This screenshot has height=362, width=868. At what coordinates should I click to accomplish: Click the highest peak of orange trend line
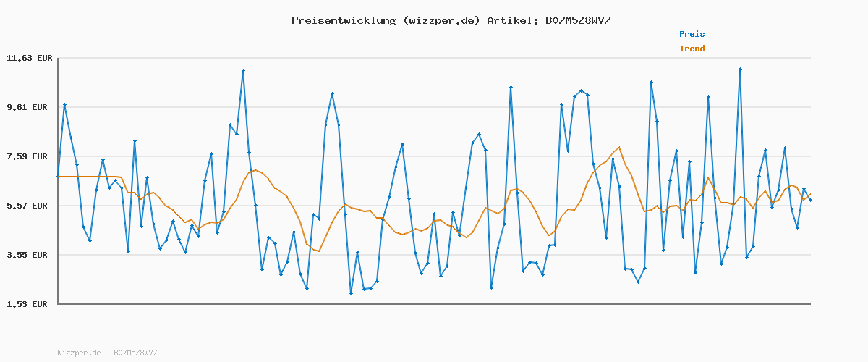point(619,148)
